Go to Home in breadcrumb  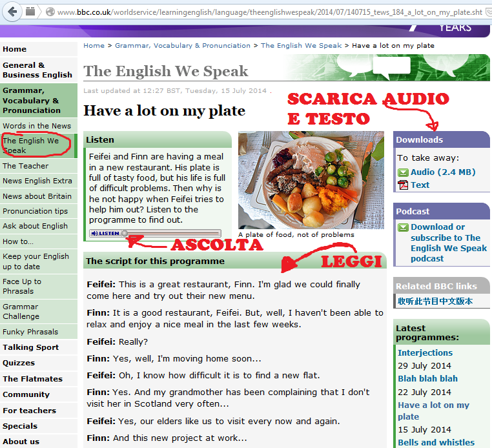click(94, 45)
